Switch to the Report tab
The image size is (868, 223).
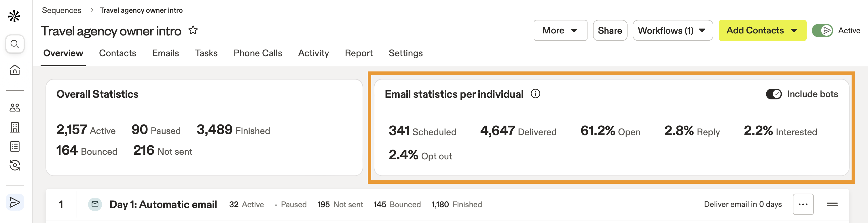(x=359, y=53)
